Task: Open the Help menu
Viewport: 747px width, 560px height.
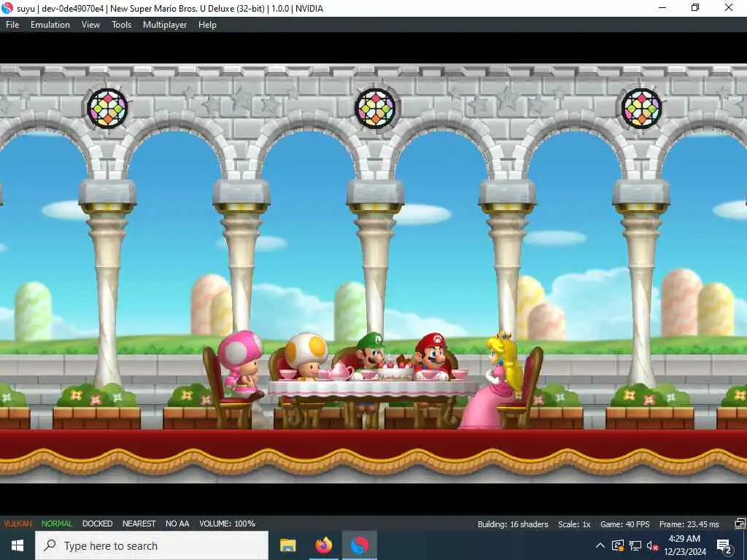Action: [x=207, y=25]
